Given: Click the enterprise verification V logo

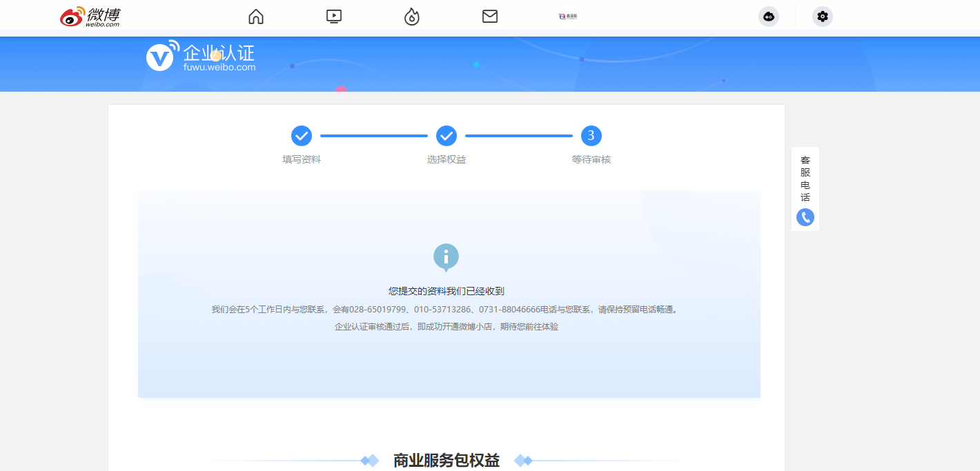Looking at the screenshot, I should 161,56.
